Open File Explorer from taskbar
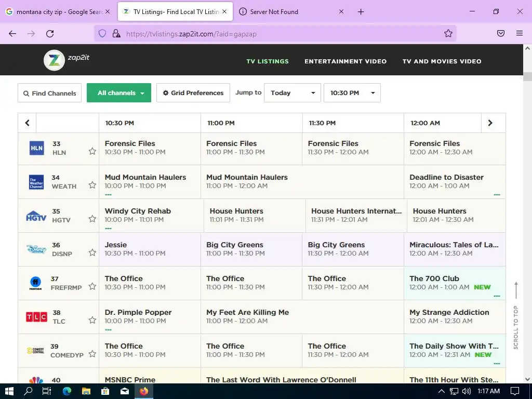This screenshot has height=399, width=532. click(x=86, y=391)
